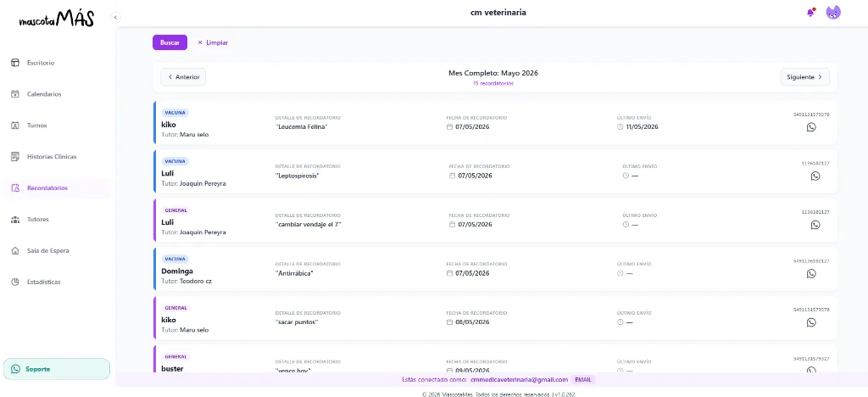868x397 pixels.
Task: Select the GENERAL tag on sacar puntos card
Action: [176, 308]
